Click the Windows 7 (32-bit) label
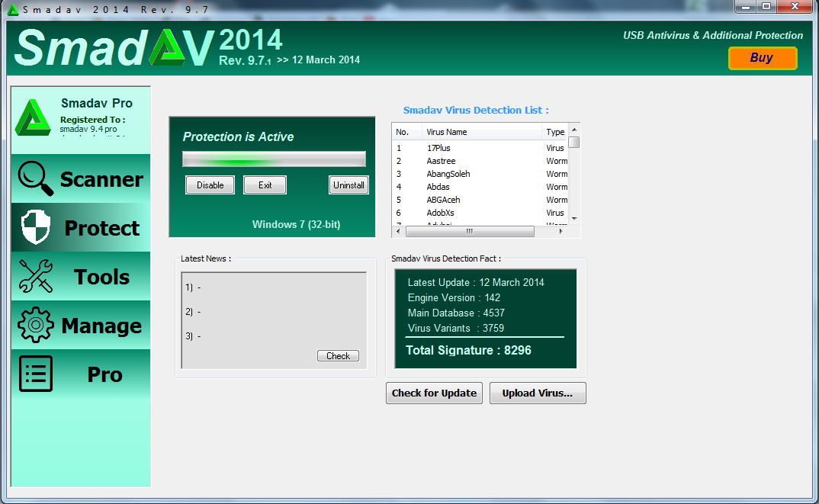This screenshot has height=504, width=819. point(296,225)
